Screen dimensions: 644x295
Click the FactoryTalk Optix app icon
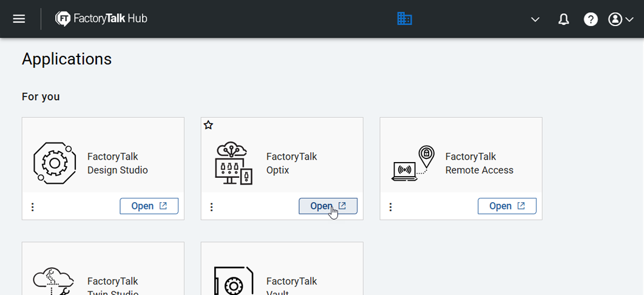pyautogui.click(x=234, y=163)
